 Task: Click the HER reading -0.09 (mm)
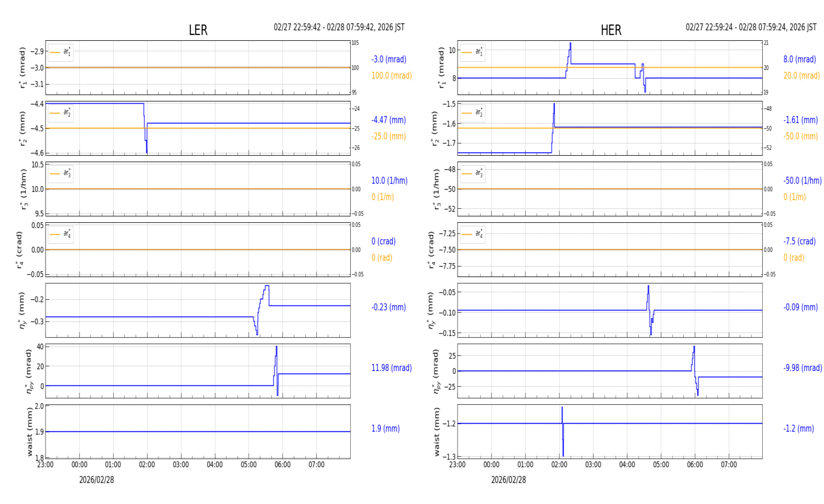pyautogui.click(x=800, y=307)
